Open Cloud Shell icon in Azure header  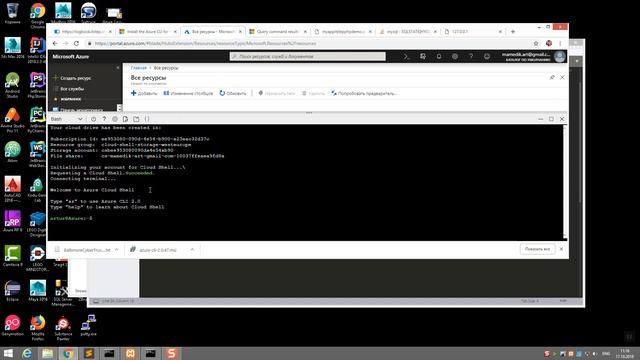[x=407, y=56]
